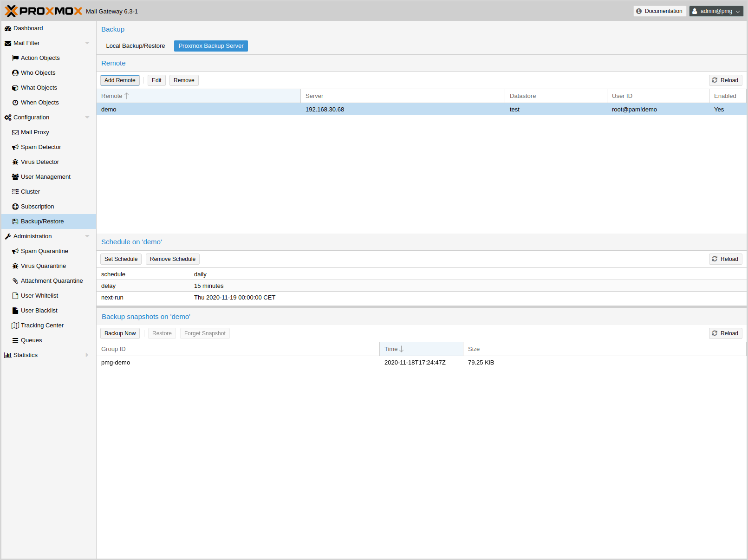Click the Spam Detector megaphone icon

coord(15,147)
